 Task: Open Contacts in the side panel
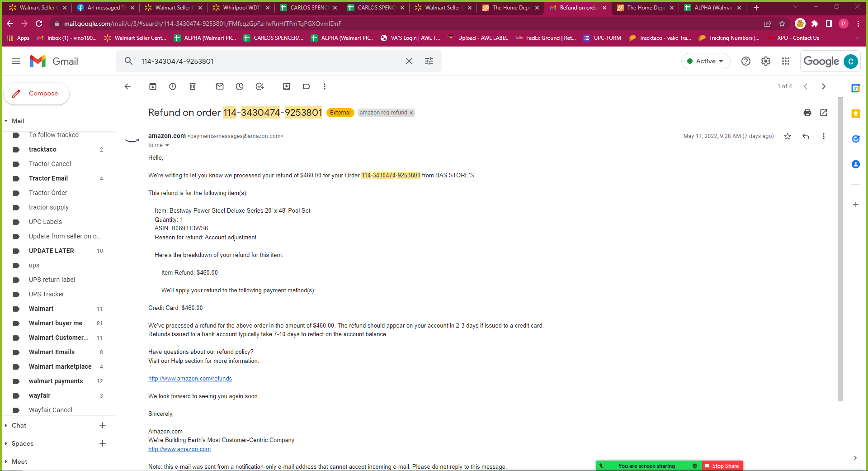[x=856, y=164]
